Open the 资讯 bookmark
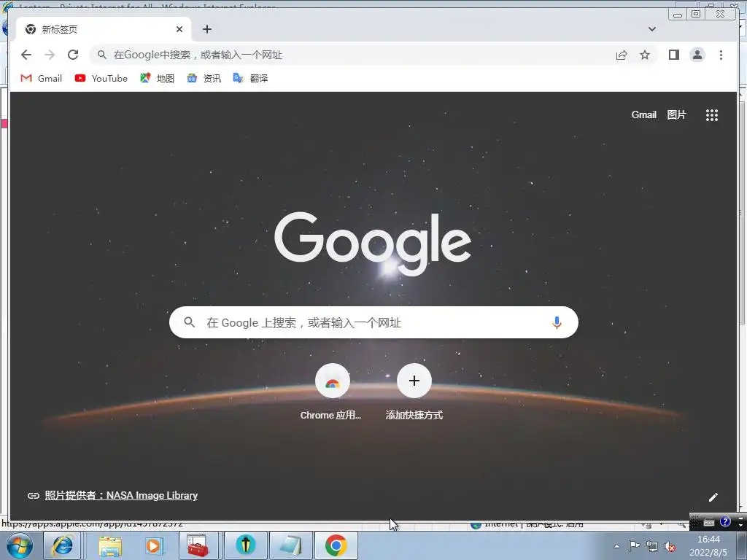Screen dimensions: 747x560 click(x=204, y=78)
